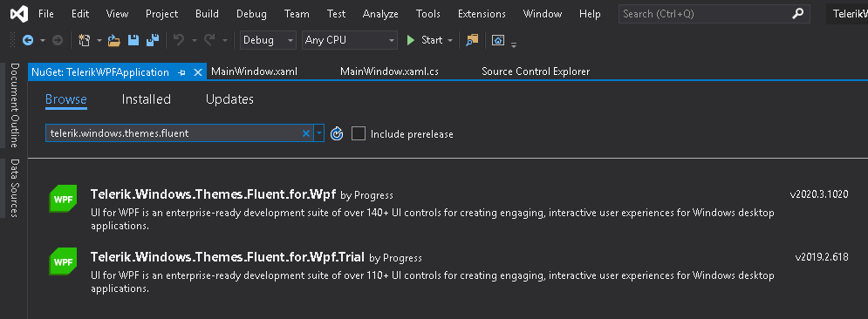Expand the Start button dropdown arrow
Viewport: 868px width, 319px height.
[x=450, y=40]
